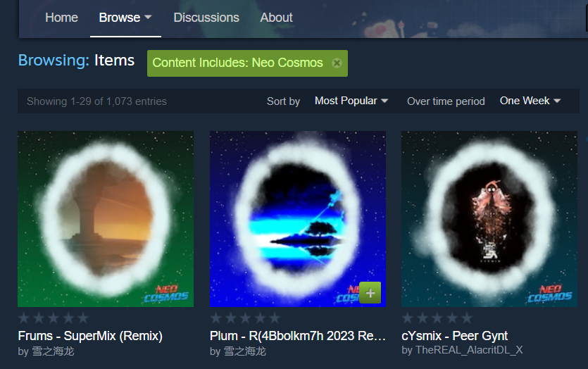Viewport: 588px width, 369px height.
Task: Click star rating under cYsmix Peer Gynt
Action: coord(437,318)
